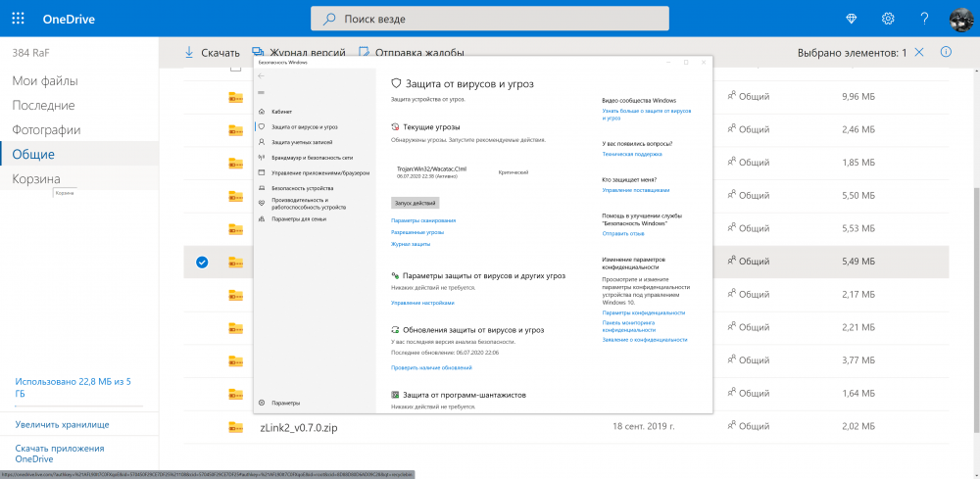Open Последние in the sidebar
The height and width of the screenshot is (479, 980).
(43, 106)
